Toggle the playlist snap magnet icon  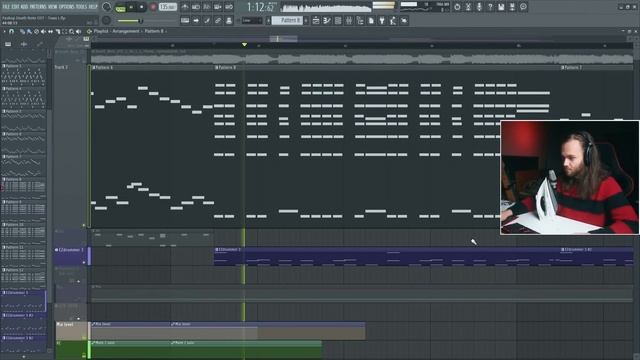point(12,31)
